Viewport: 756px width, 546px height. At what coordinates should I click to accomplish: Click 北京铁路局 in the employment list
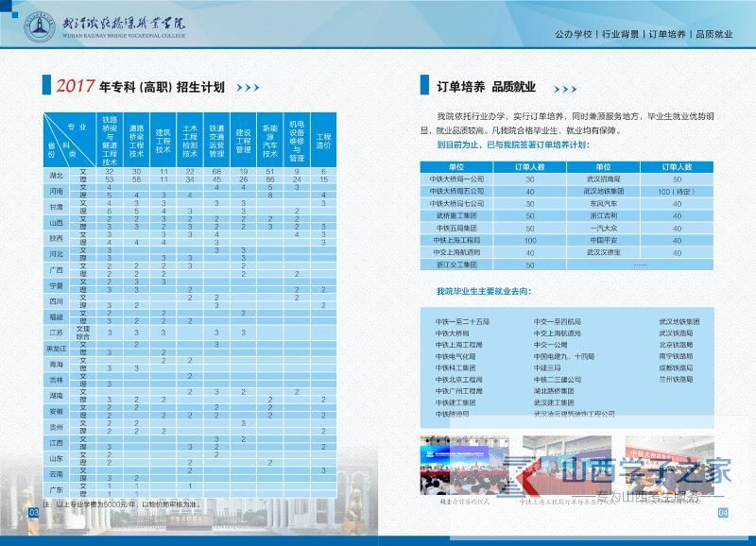[676, 345]
